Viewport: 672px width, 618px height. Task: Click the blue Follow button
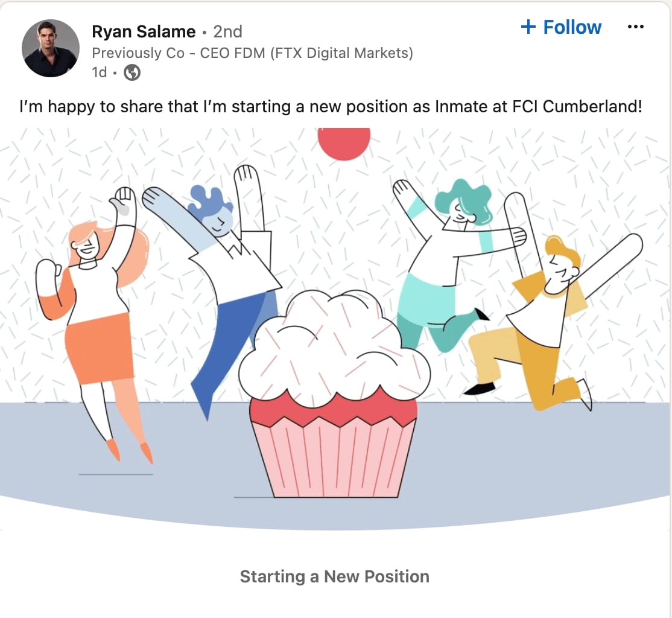click(561, 27)
